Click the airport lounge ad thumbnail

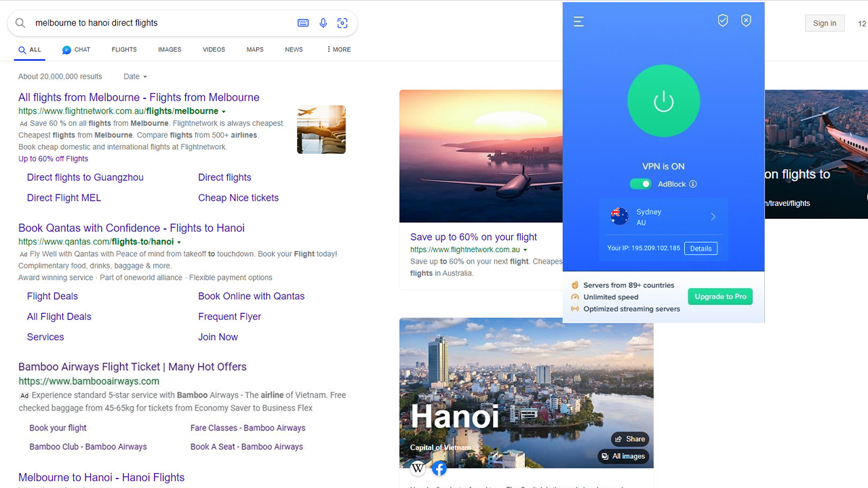[x=321, y=129]
